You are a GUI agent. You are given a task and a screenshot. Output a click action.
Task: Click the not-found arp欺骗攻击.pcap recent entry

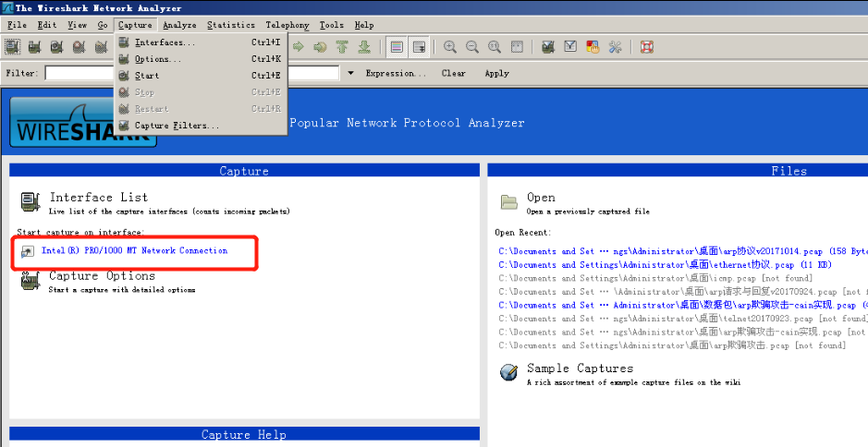tap(672, 345)
